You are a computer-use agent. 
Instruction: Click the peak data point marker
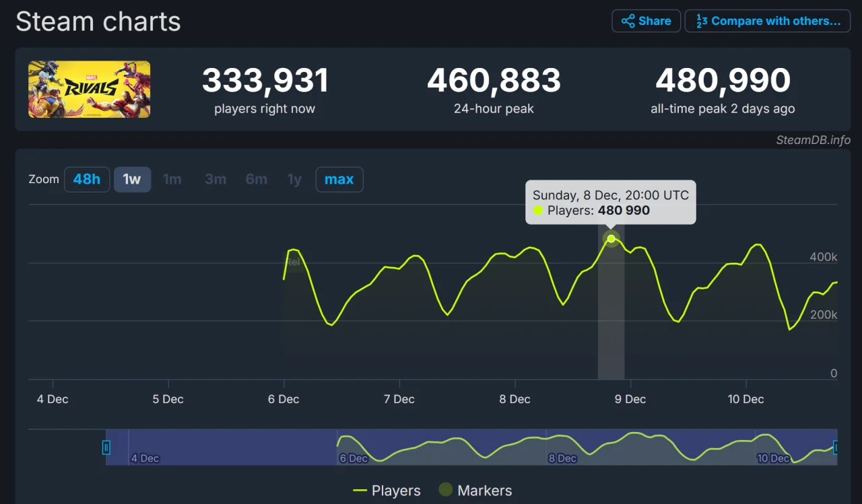[x=611, y=238]
